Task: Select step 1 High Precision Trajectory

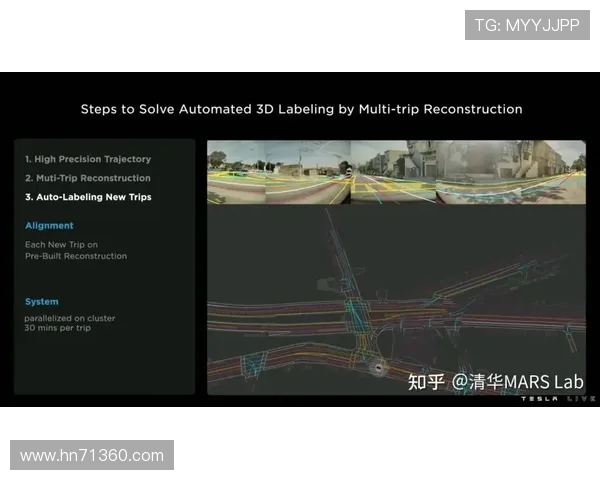Action: (88, 159)
